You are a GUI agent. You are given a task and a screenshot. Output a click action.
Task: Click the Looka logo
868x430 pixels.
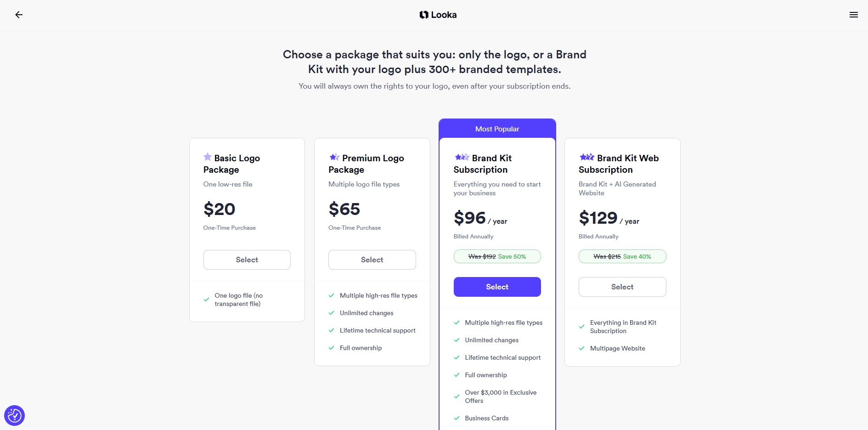pos(438,15)
